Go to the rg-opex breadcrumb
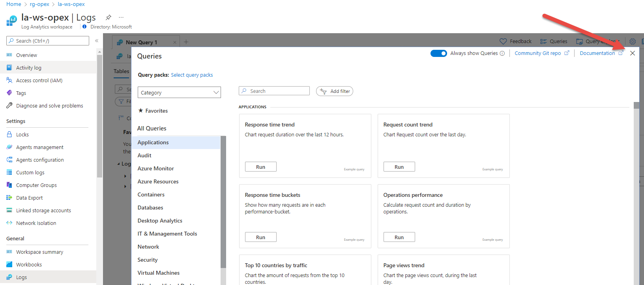Screen dimensions: 644x285 (x=39, y=4)
